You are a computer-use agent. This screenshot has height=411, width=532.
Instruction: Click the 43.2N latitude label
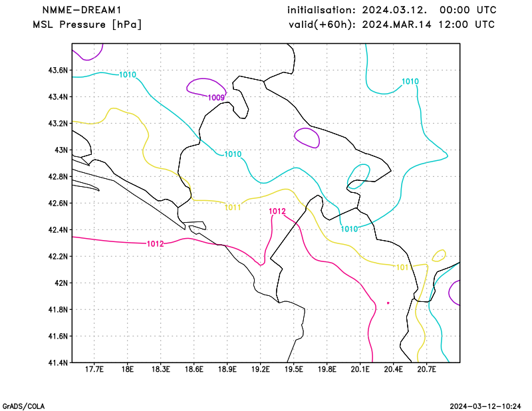tap(58, 123)
